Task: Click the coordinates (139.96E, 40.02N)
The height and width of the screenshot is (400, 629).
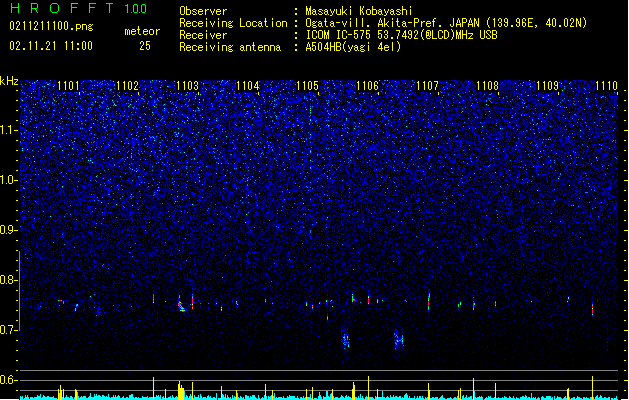Action: pyautogui.click(x=536, y=23)
